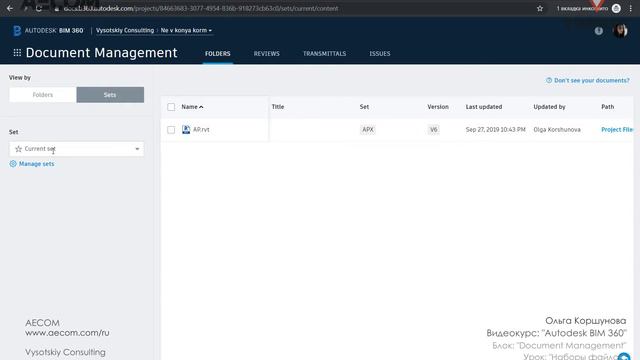The width and height of the screenshot is (640, 360).
Task: Click the Version column header
Action: coord(438,107)
